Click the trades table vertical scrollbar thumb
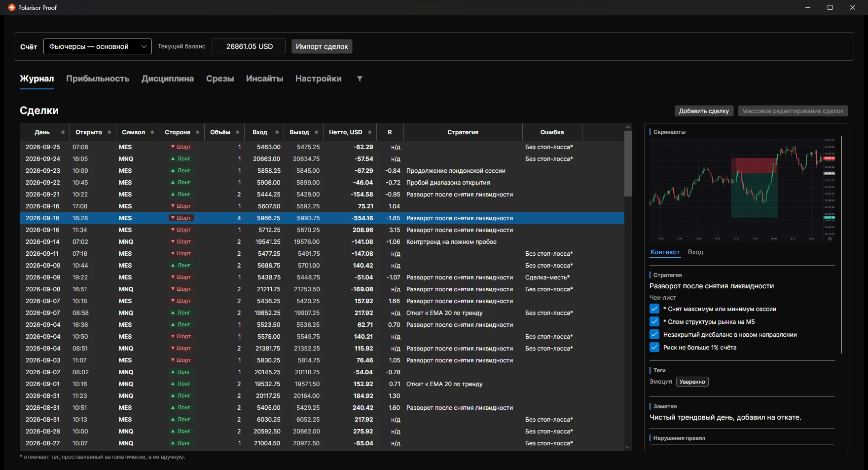Image resolution: width=868 pixels, height=470 pixels. pos(628,164)
